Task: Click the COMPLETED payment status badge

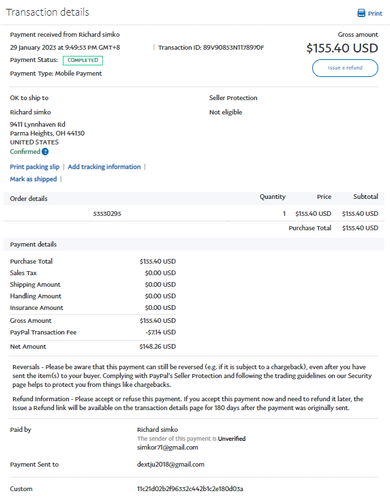Action: 83,60
